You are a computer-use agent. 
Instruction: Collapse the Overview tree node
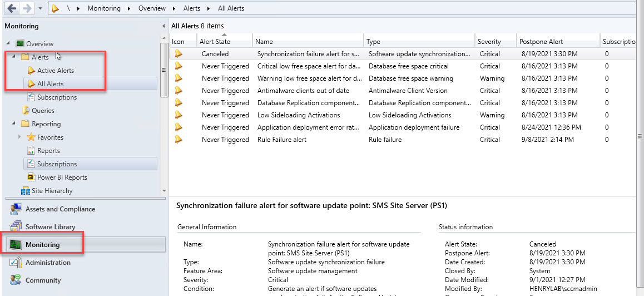click(9, 43)
